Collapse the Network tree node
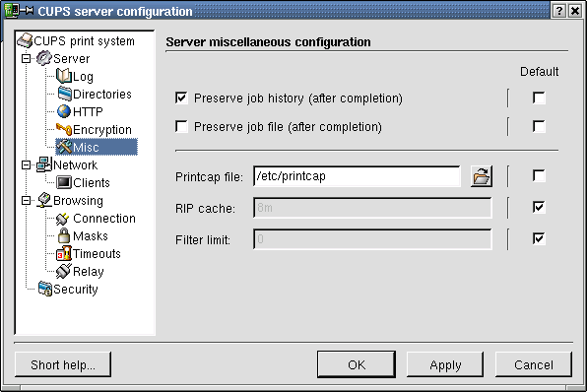 [x=26, y=165]
